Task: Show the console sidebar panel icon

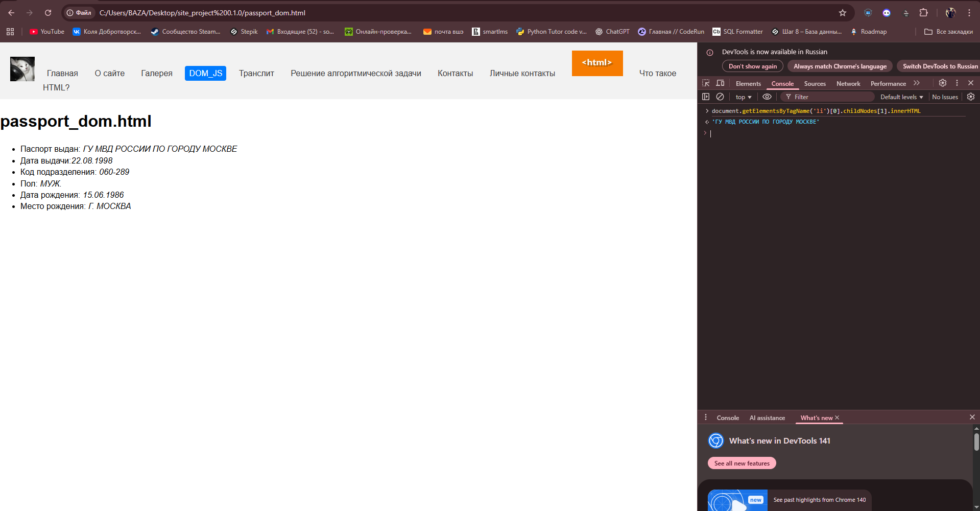Action: coord(706,97)
